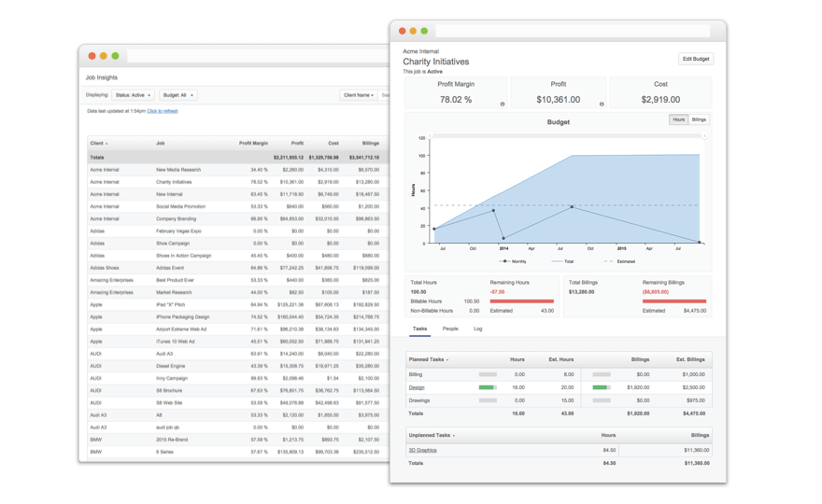Sort by the Profit Margin column header
Screen dimensions: 822x504
[x=253, y=143]
